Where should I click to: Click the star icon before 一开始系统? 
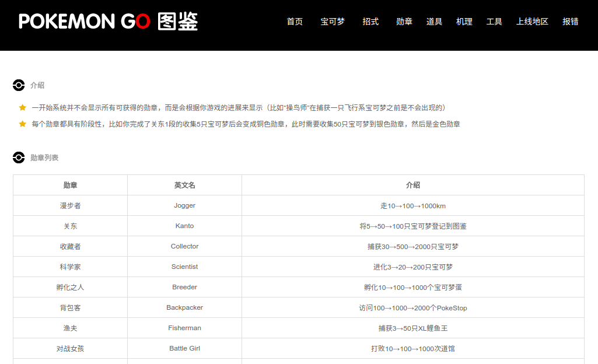click(23, 107)
